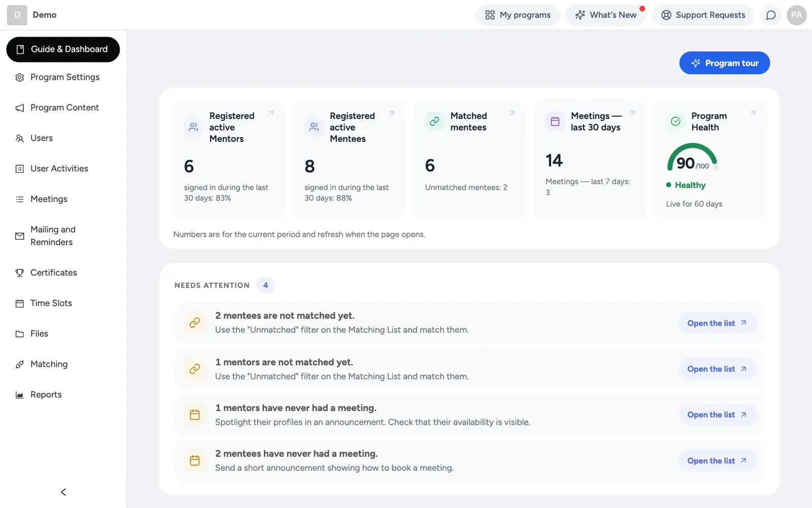Screen dimensions: 812x508
Task: Navigate to Users page
Action: click(63, 138)
